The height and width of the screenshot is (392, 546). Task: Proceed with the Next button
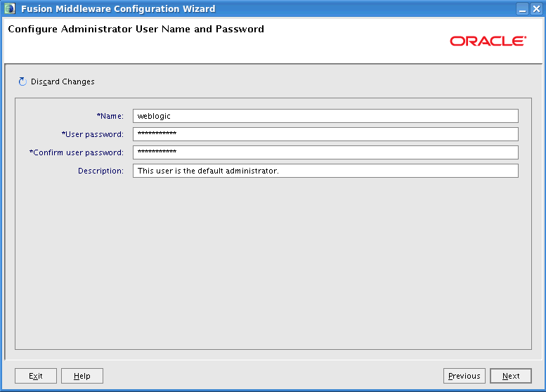pos(511,376)
